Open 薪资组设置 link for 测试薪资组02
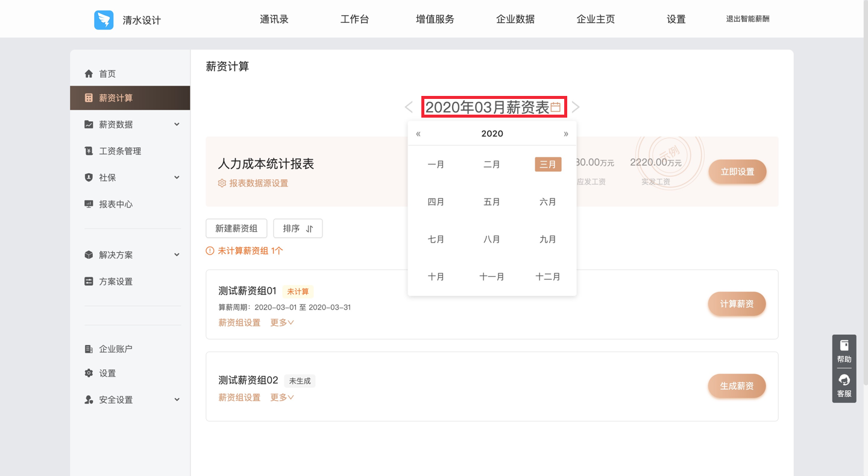Image resolution: width=868 pixels, height=476 pixels. (x=239, y=398)
